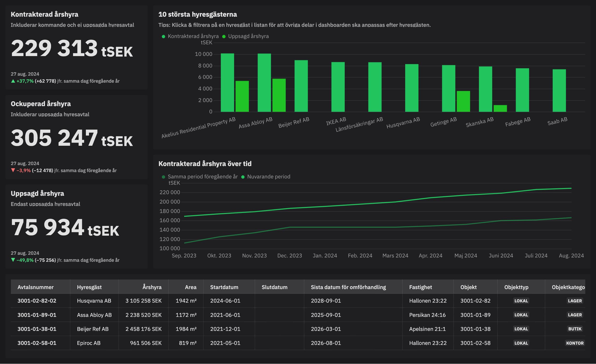
Task: Filter by the Saab AB bar
Action: tap(559, 91)
